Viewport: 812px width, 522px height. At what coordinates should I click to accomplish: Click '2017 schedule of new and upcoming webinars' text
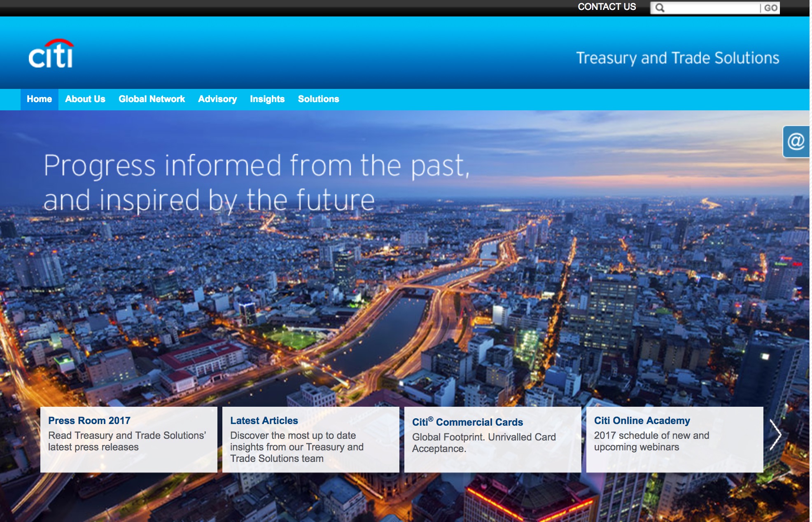click(651, 441)
